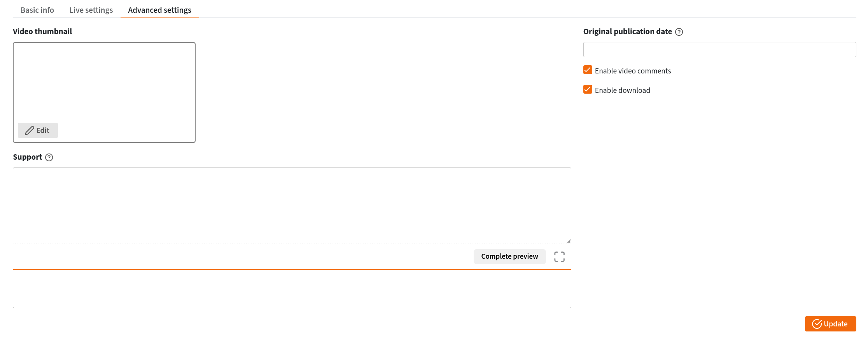Click the preview pane below the Support editor
The image size is (868, 340).
[292, 289]
